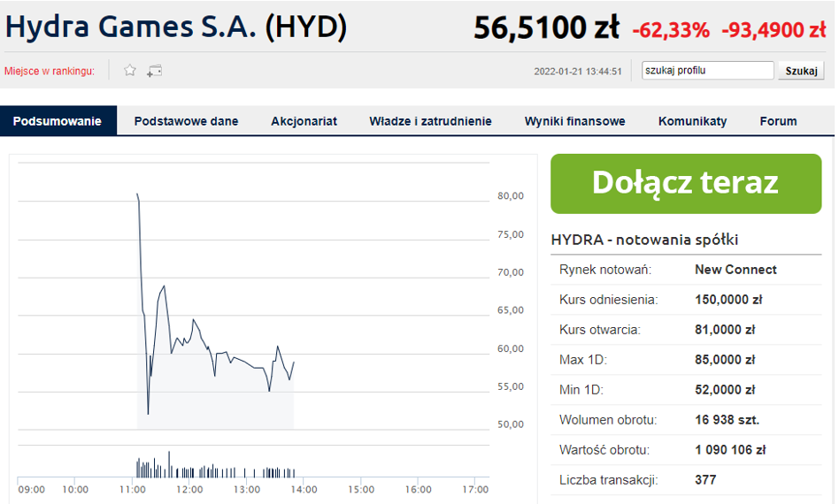Click the 14:00 time axis label
Viewport: 839px width, 504px height.
click(x=304, y=490)
